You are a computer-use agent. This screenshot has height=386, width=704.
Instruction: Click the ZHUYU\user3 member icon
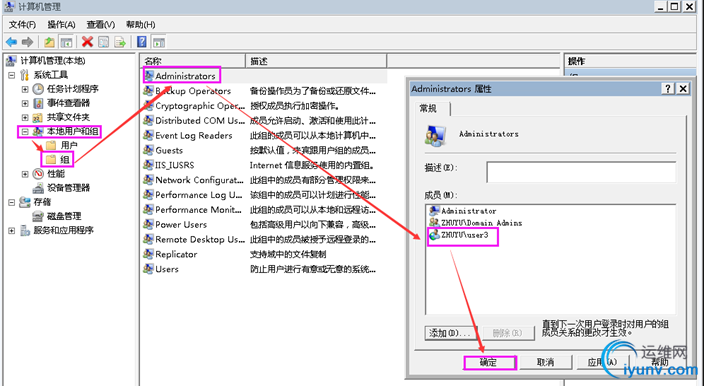pos(434,235)
